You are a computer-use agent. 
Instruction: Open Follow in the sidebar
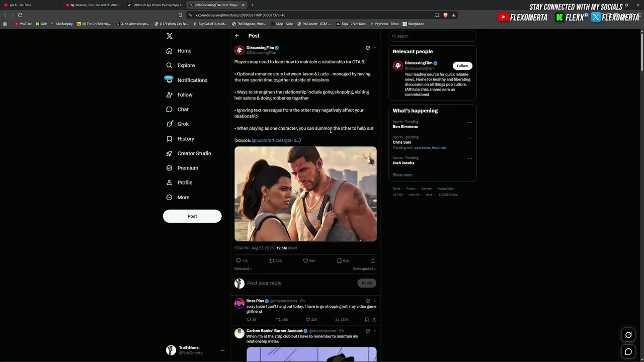179,95
